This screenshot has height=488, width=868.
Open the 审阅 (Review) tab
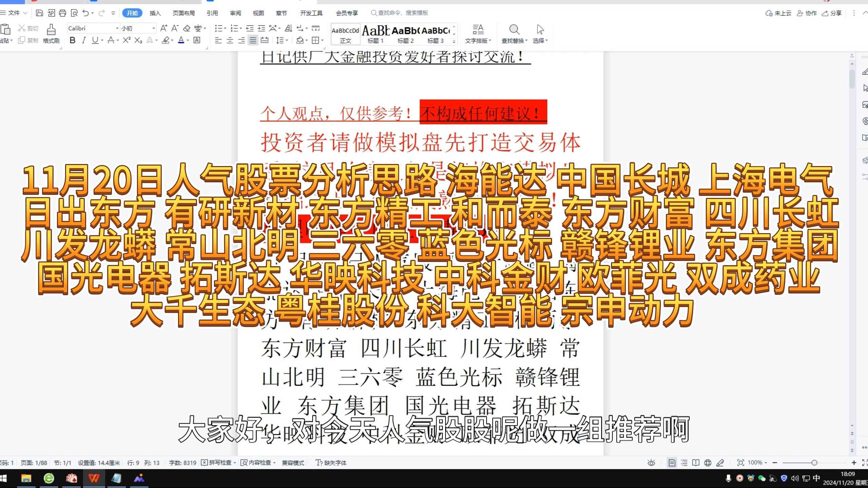235,13
